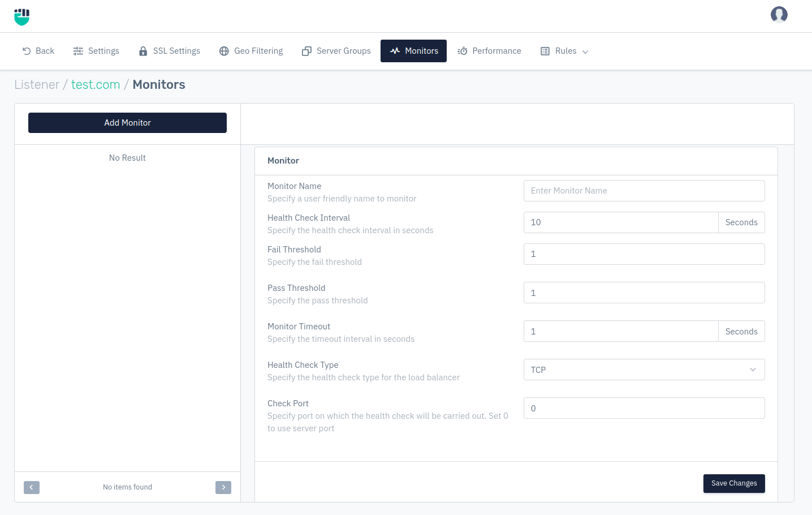Expand the Rules dropdown menu
This screenshot has width=812, height=515.
(564, 51)
